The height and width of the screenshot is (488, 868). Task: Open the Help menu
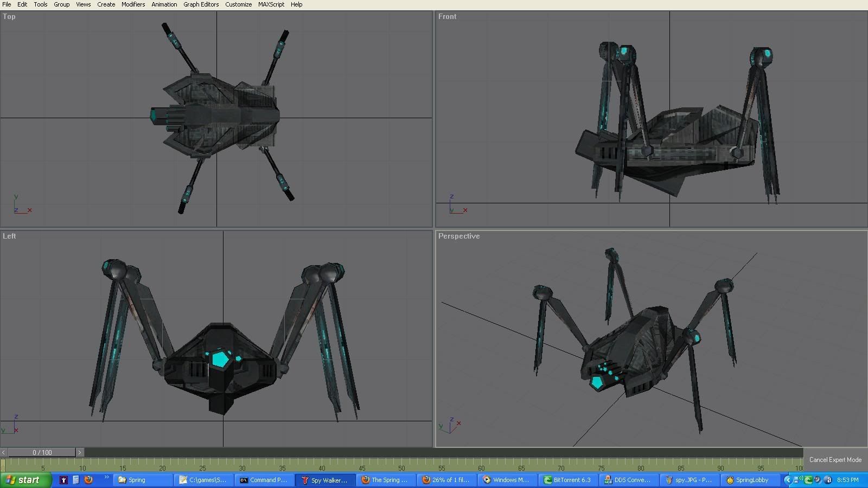pyautogui.click(x=296, y=4)
